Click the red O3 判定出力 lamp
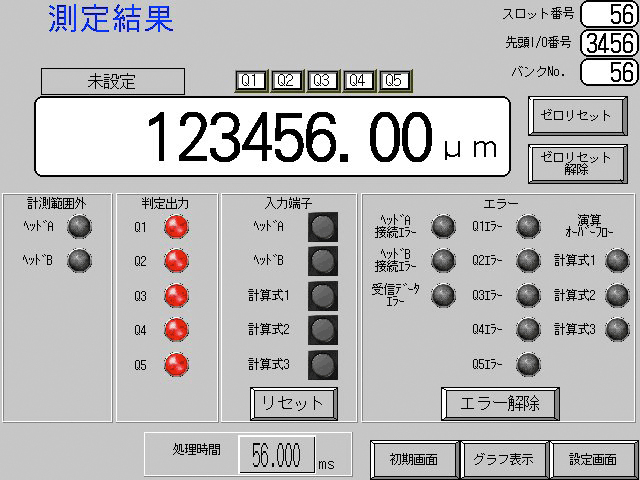Screen dimensions: 640x480 pyautogui.click(x=176, y=296)
